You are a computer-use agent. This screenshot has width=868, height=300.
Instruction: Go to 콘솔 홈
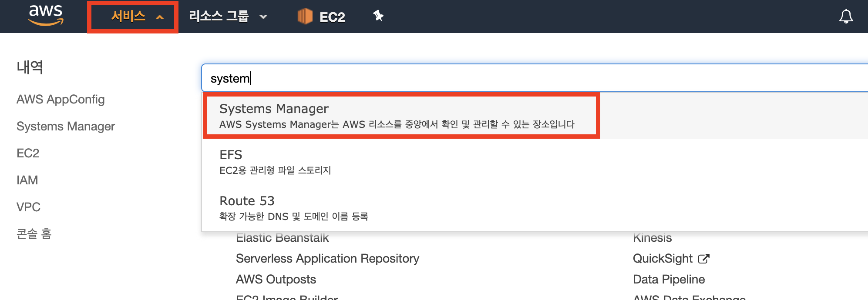click(x=34, y=234)
